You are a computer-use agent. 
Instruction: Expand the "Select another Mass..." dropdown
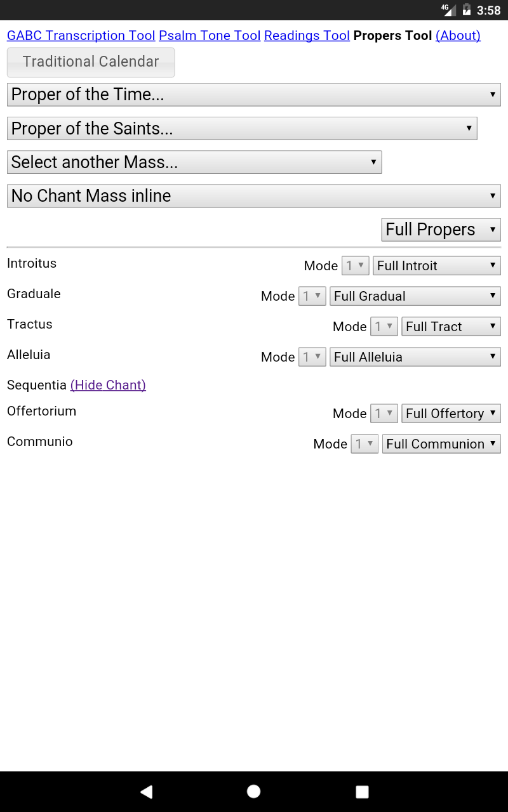point(194,162)
